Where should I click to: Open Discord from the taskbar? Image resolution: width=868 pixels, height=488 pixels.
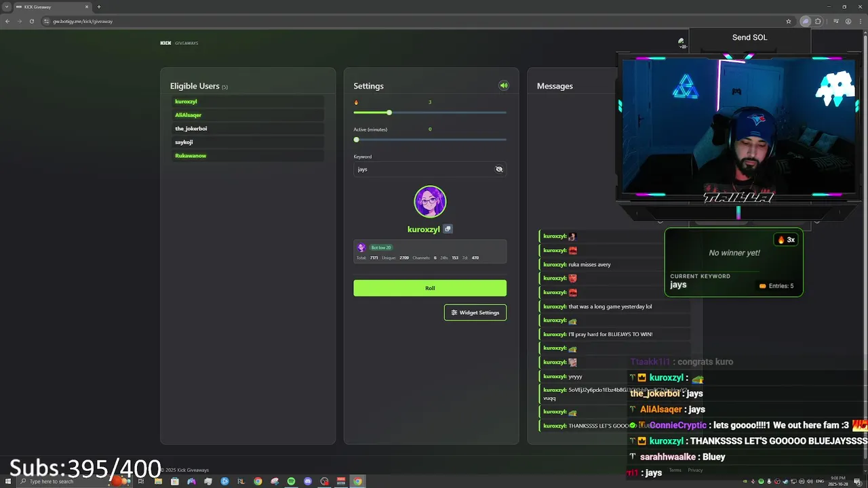(x=308, y=481)
